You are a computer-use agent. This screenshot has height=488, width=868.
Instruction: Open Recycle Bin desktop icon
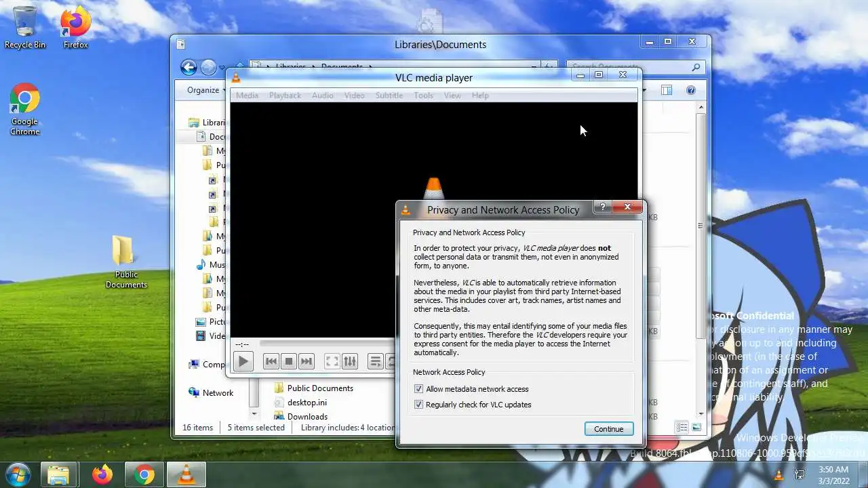tap(25, 28)
